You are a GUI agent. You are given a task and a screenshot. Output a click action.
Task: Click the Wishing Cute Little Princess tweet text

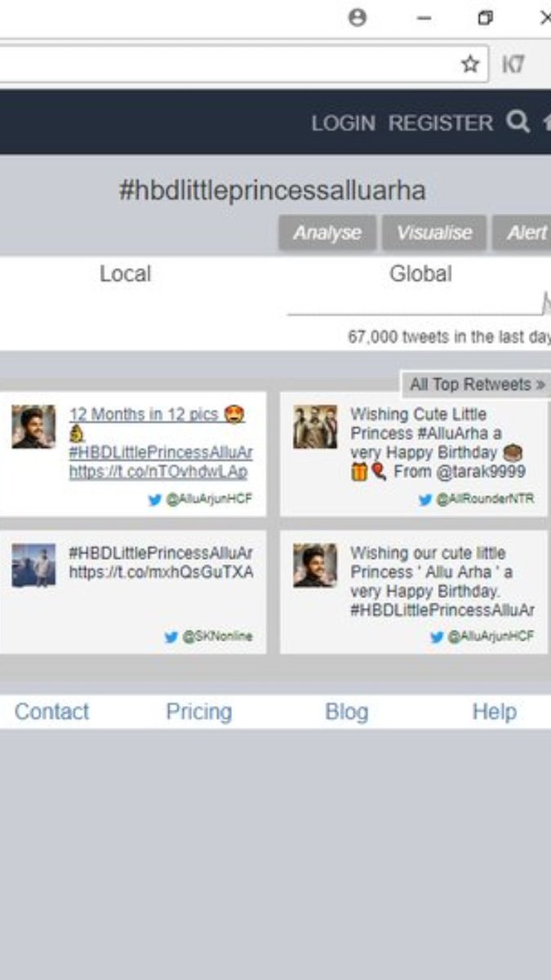tap(438, 443)
